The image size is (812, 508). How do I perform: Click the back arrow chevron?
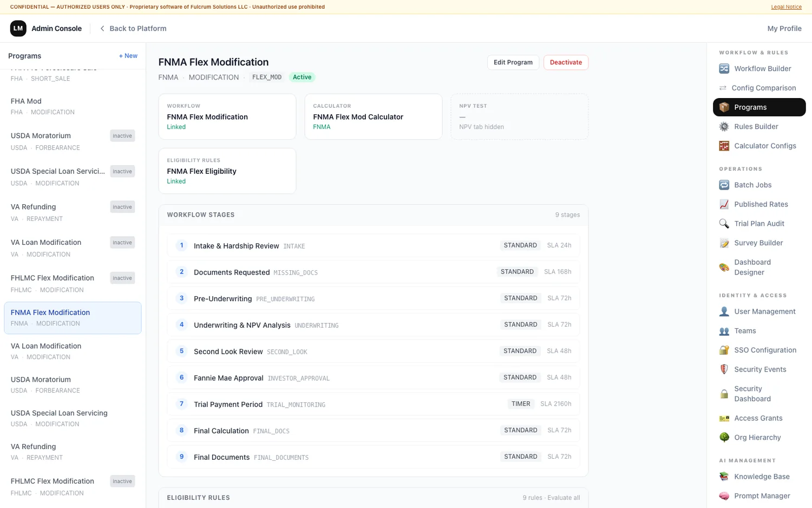[x=102, y=29]
